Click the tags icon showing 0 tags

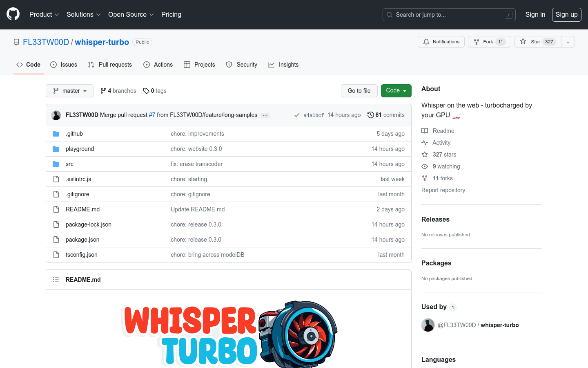coord(146,91)
